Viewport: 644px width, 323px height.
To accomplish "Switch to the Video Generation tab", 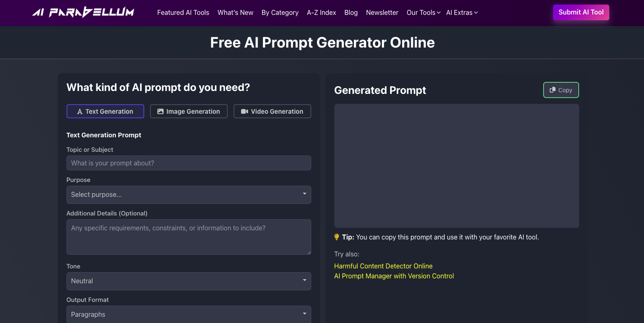I will [272, 111].
